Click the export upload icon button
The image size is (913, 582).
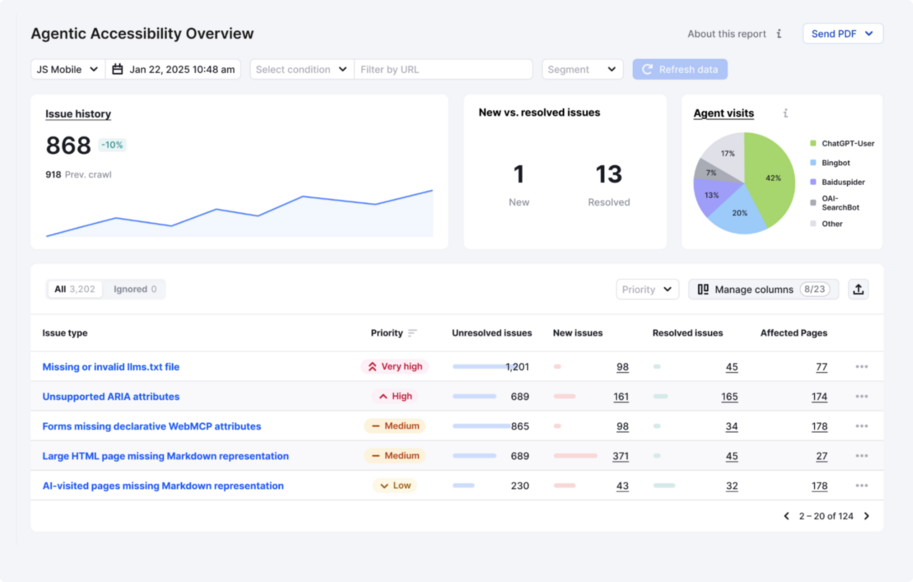858,289
